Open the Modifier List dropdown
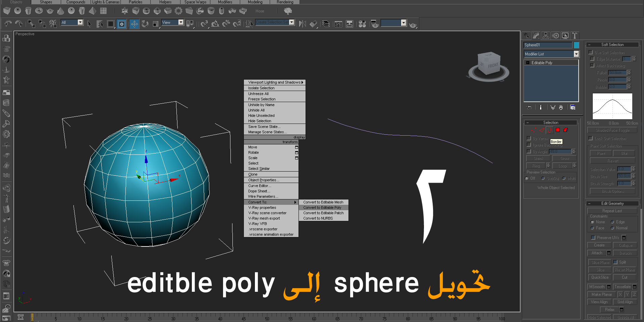 click(551, 54)
